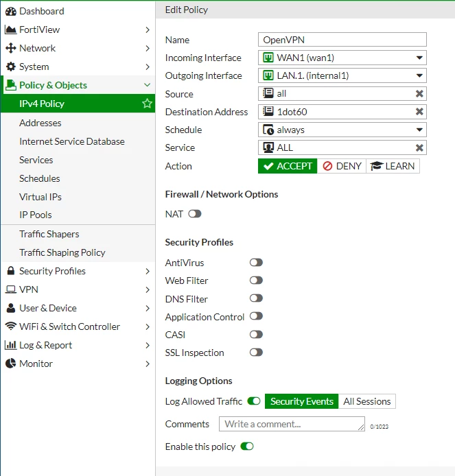The image size is (455, 476).
Task: Enable the SSL Inspection switch
Action: (x=256, y=353)
